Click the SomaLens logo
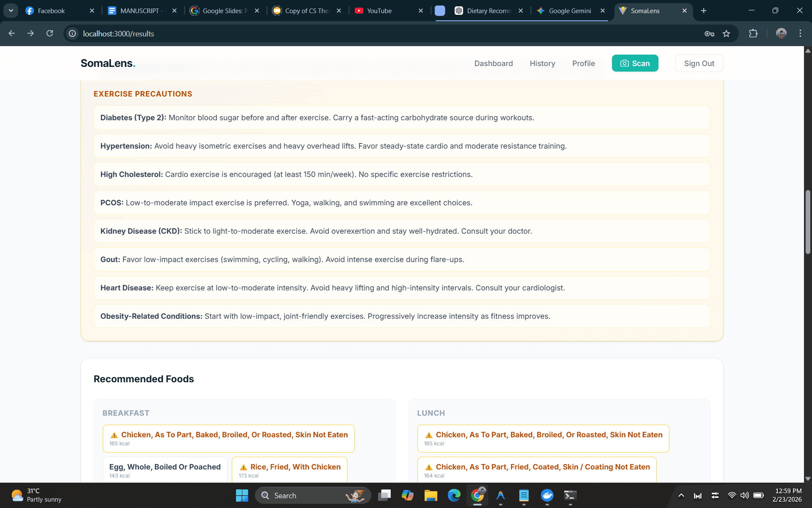 pyautogui.click(x=108, y=63)
